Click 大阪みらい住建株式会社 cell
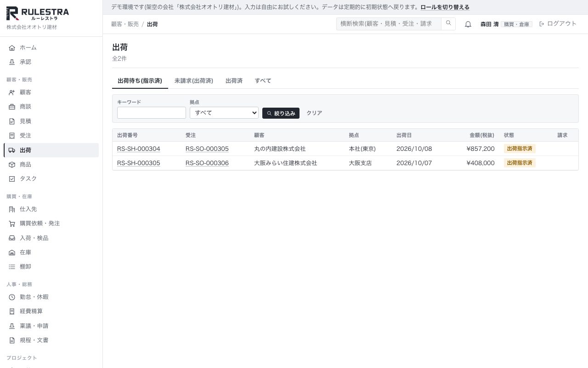This screenshot has width=588, height=368. click(286, 163)
